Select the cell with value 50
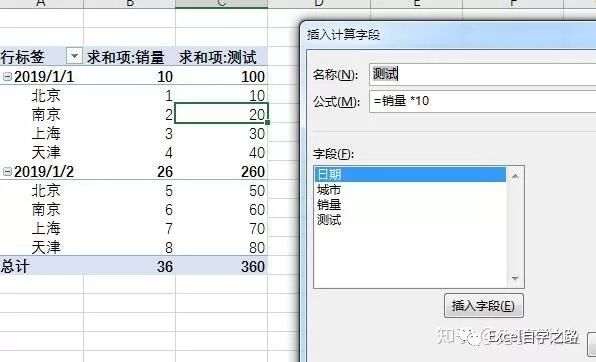The height and width of the screenshot is (362, 596). click(x=222, y=191)
